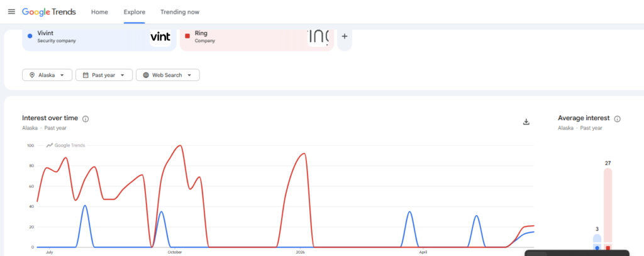
Task: Edit the Vivint search term chip
Action: point(99,40)
